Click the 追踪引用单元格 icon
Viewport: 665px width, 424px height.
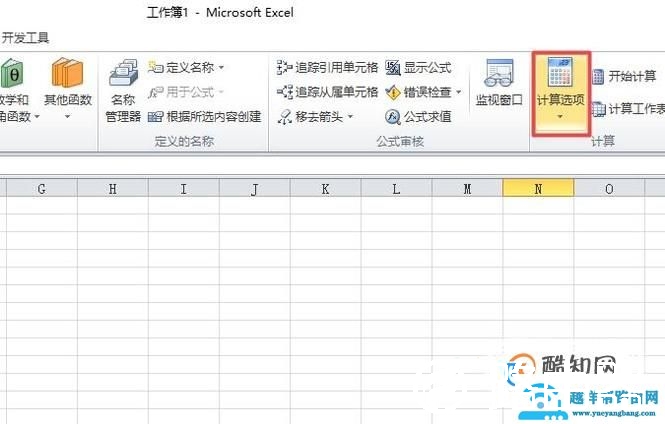(x=285, y=67)
